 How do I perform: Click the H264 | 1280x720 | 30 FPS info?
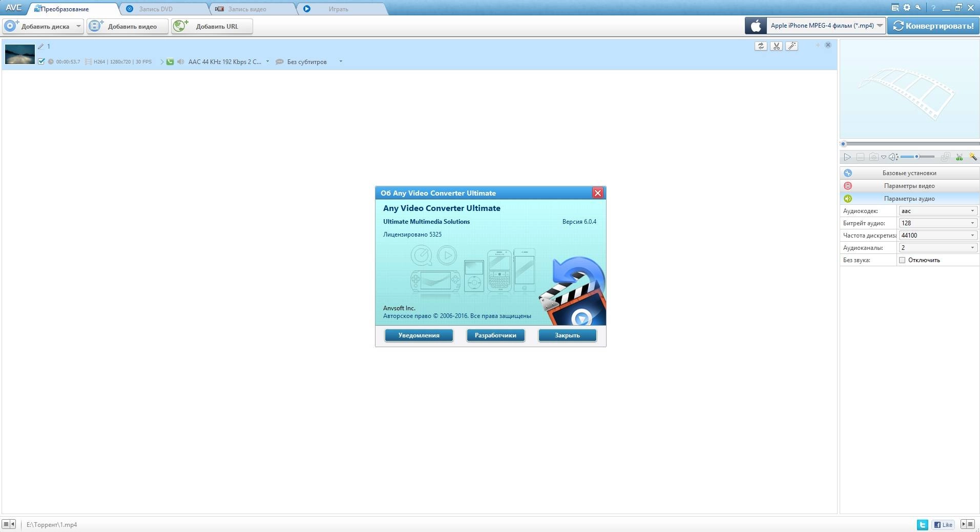click(122, 62)
